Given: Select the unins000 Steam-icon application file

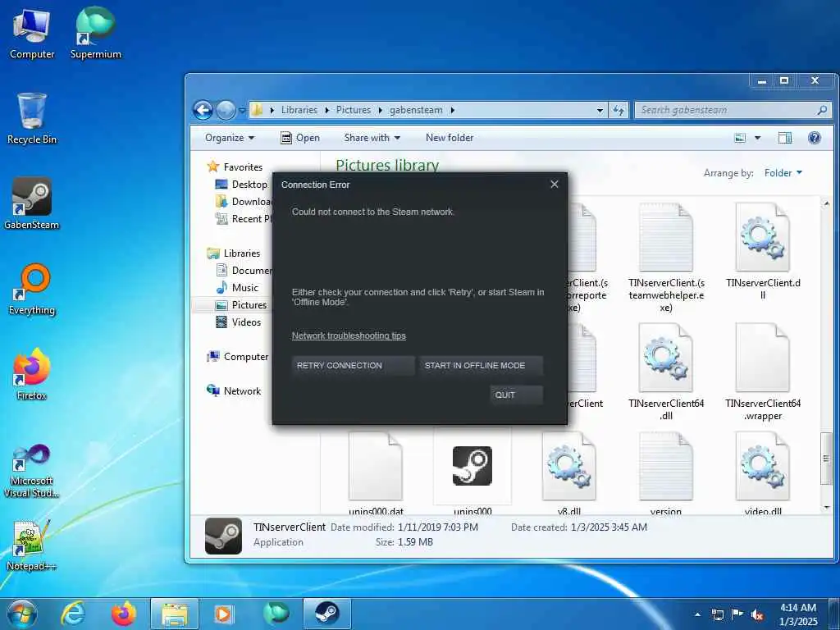Looking at the screenshot, I should (x=472, y=473).
